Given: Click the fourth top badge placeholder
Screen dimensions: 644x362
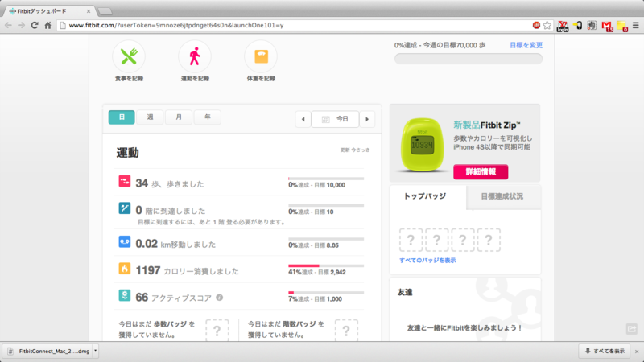Looking at the screenshot, I should coord(489,240).
